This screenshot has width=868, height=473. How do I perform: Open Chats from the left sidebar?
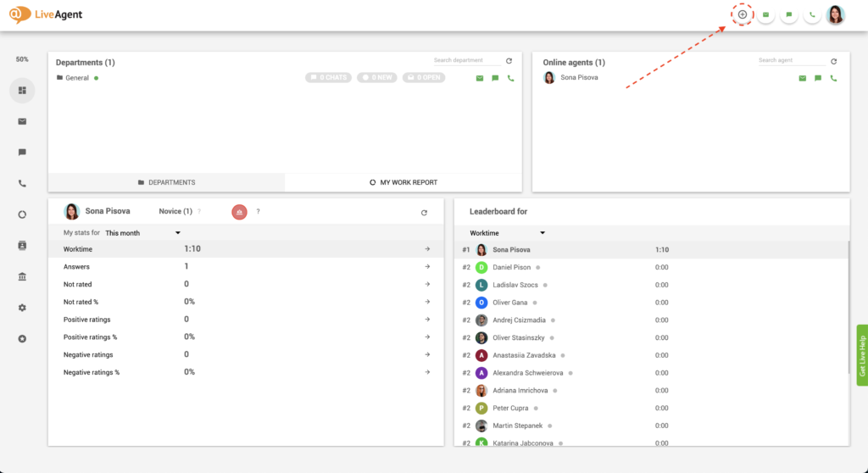click(22, 153)
